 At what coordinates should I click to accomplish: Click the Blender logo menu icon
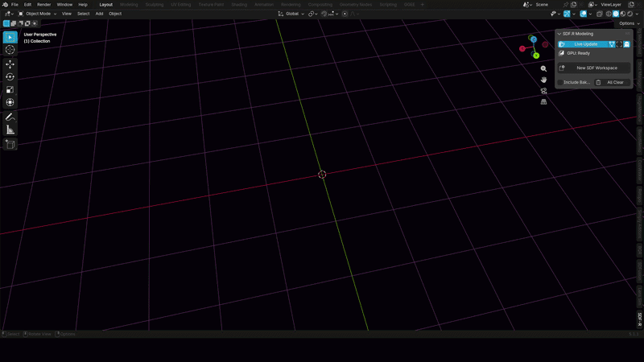(x=6, y=5)
